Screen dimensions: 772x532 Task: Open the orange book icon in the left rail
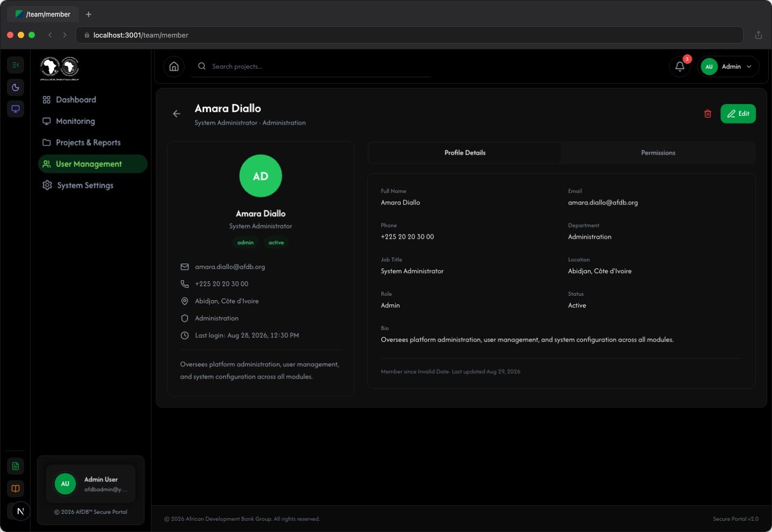coord(16,489)
